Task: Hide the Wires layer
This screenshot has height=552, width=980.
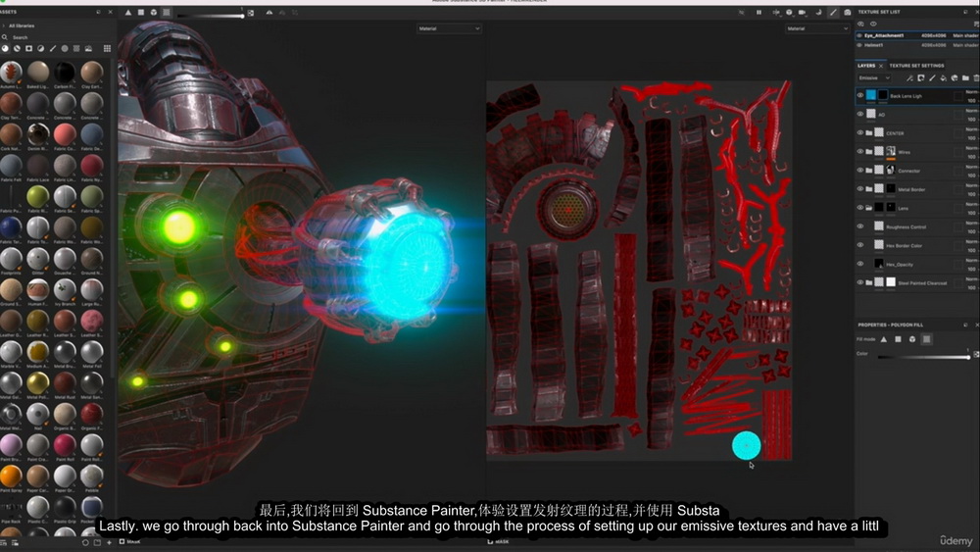Action: pos(860,152)
